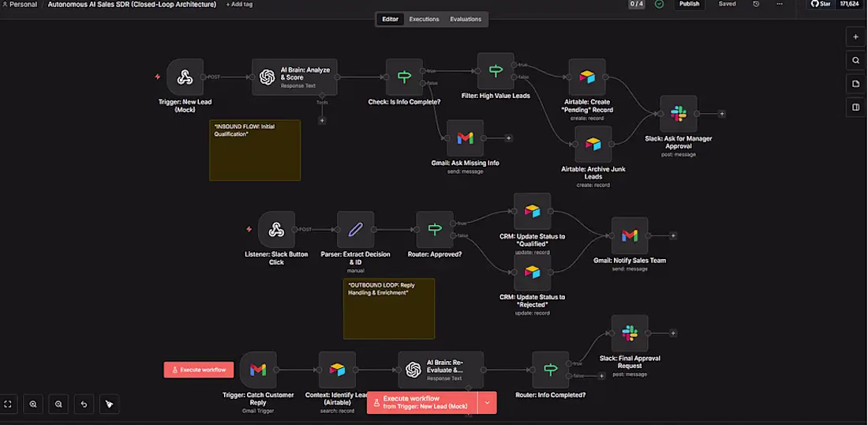Image resolution: width=868 pixels, height=425 pixels.
Task: Select the Trigger: Catch Customer Reply node
Action: point(258,370)
